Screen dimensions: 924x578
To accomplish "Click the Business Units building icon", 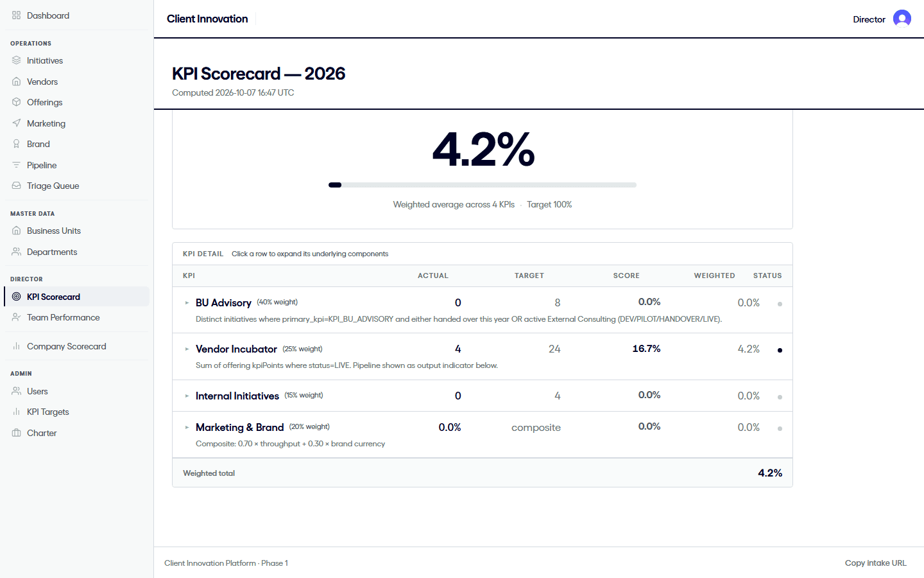I will coord(17,231).
